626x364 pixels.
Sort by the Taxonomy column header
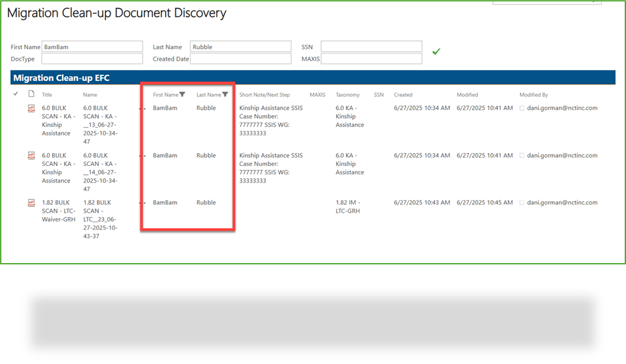[347, 95]
